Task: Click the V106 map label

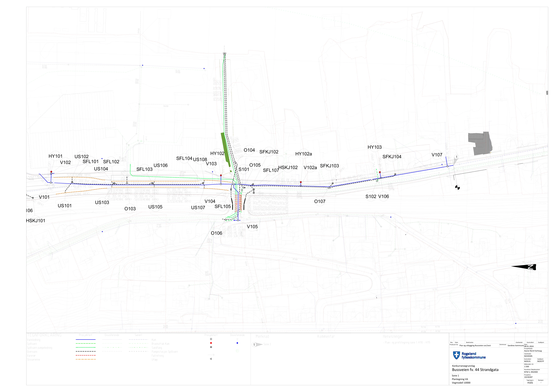Action: click(384, 196)
